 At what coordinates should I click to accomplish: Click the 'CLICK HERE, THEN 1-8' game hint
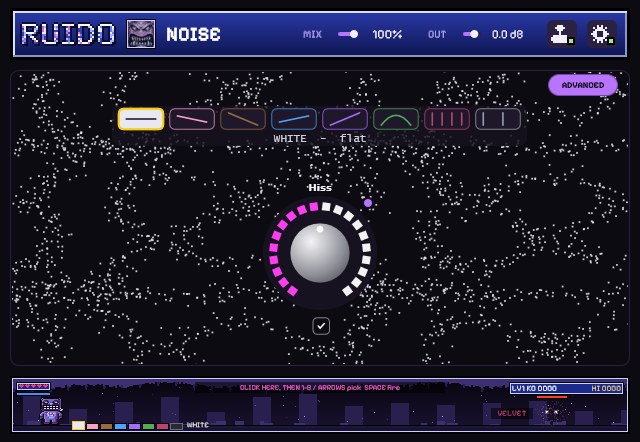[320, 387]
